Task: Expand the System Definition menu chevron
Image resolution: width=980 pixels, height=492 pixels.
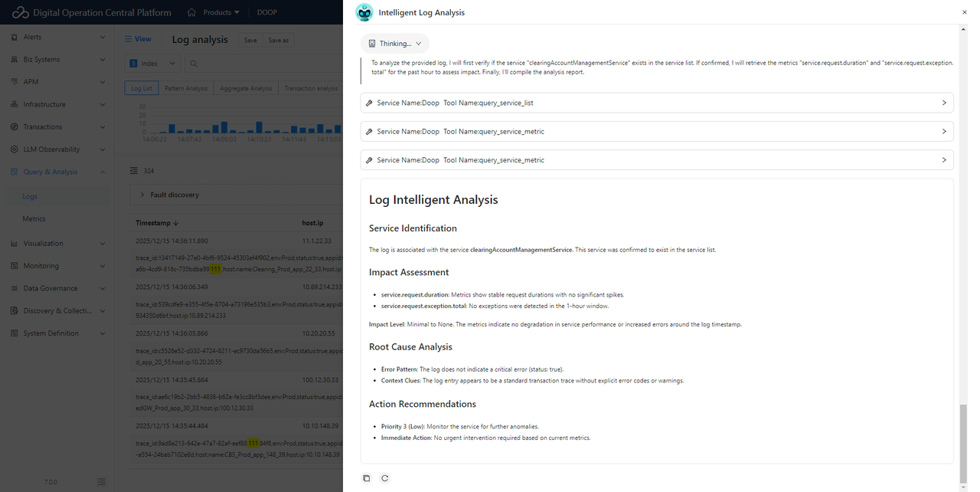Action: (x=103, y=333)
